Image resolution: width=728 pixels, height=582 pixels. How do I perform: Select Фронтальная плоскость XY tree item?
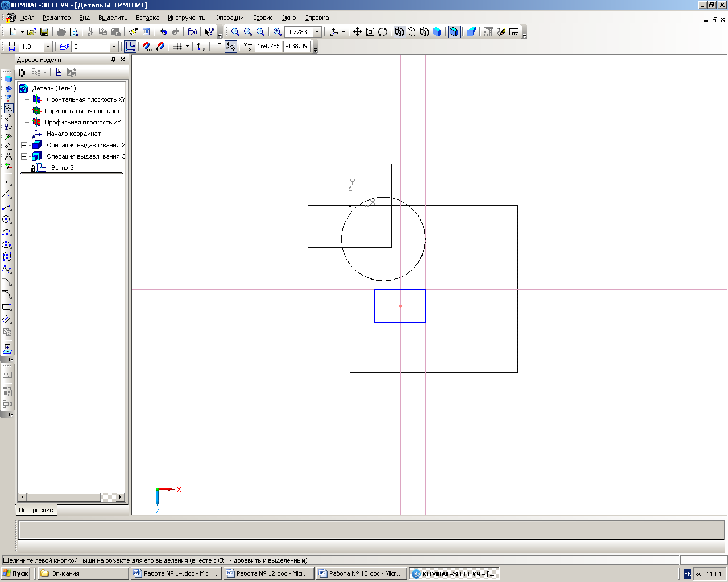pos(86,99)
